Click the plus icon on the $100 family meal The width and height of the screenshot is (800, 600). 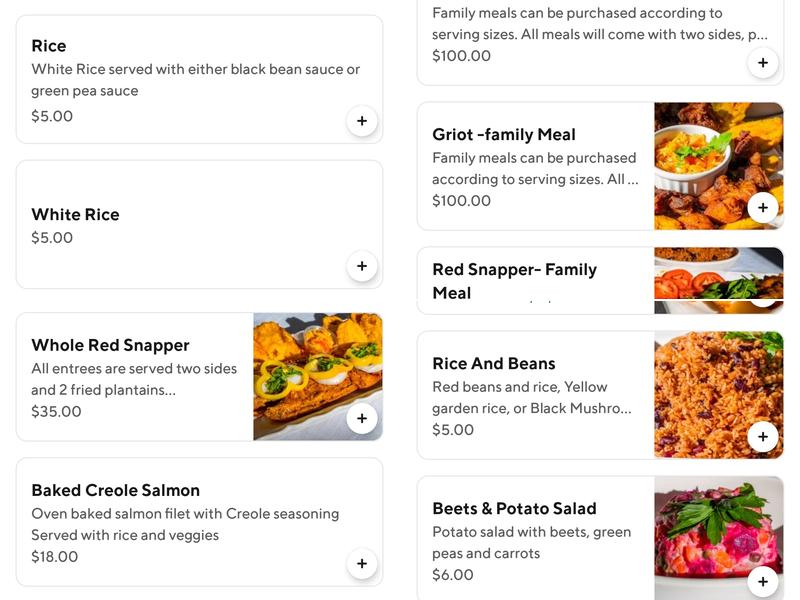click(763, 61)
